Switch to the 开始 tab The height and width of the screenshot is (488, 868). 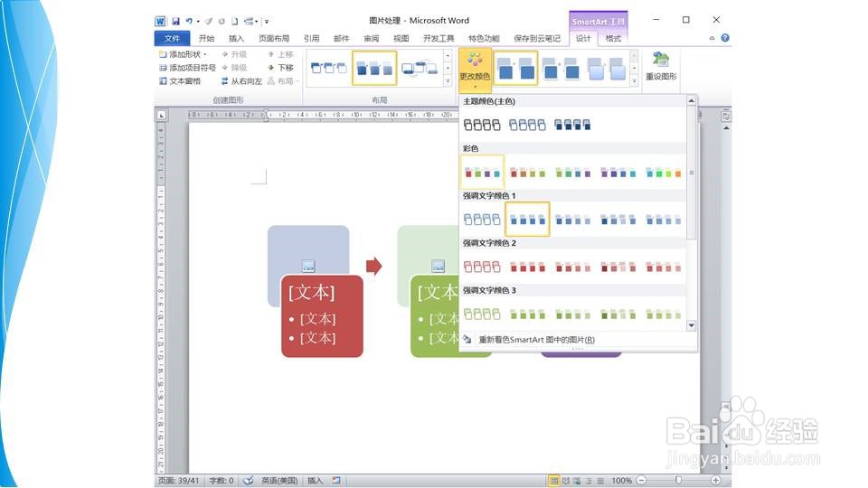pyautogui.click(x=206, y=38)
